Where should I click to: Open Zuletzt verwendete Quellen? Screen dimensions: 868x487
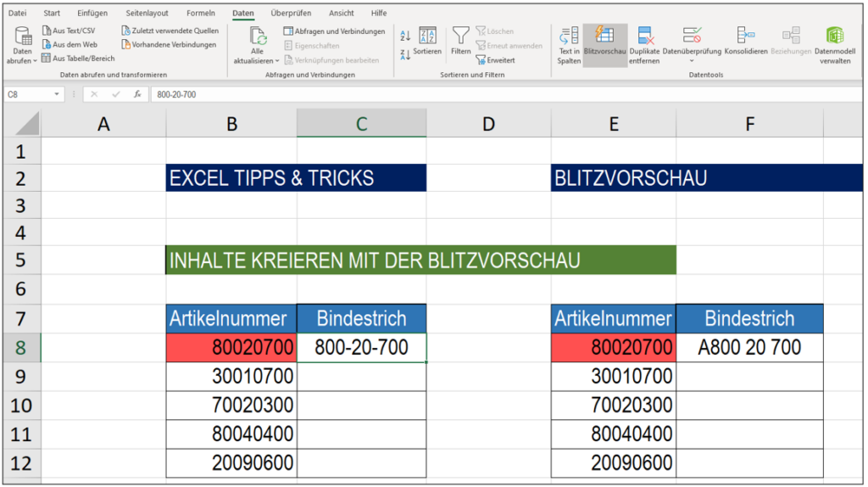pyautogui.click(x=170, y=31)
